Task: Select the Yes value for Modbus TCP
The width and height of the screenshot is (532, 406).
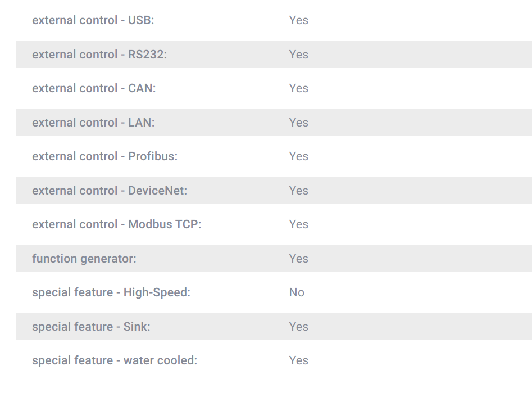Action: pyautogui.click(x=298, y=224)
